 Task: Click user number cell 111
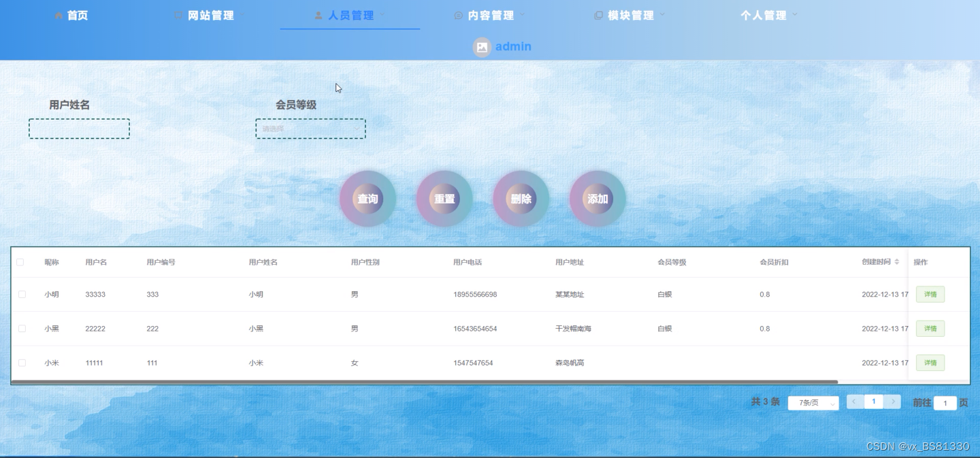click(152, 363)
